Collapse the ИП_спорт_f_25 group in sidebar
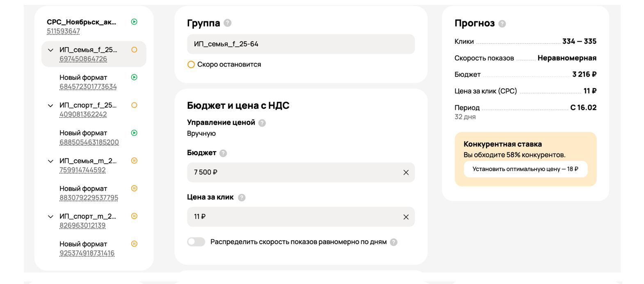The height and width of the screenshot is (284, 644). [x=50, y=105]
